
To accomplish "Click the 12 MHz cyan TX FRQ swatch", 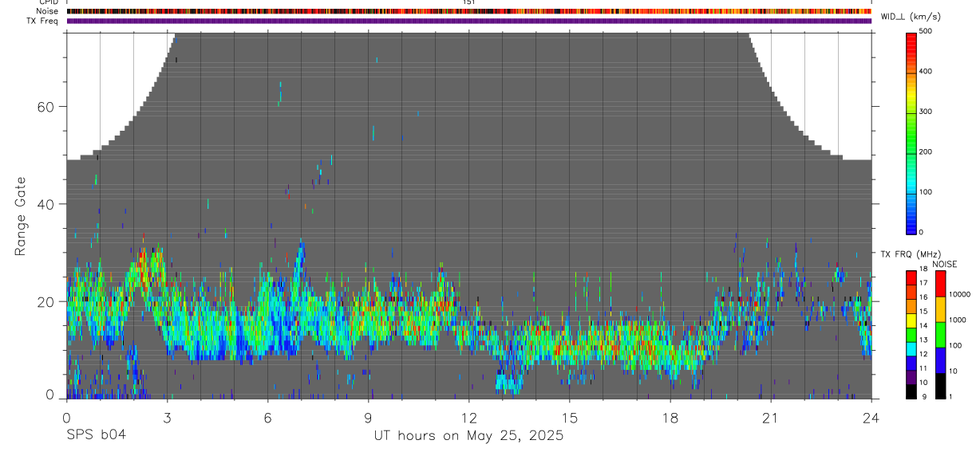I will [x=911, y=348].
